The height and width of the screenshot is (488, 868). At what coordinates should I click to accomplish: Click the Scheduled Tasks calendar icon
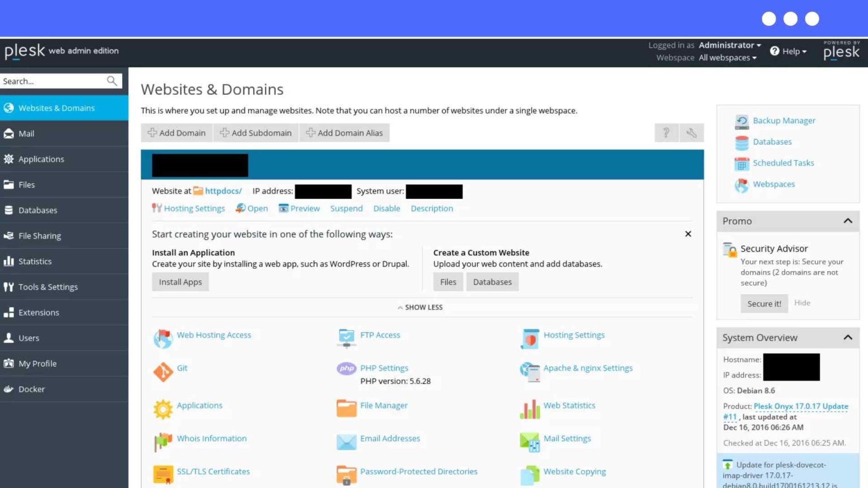click(x=741, y=164)
